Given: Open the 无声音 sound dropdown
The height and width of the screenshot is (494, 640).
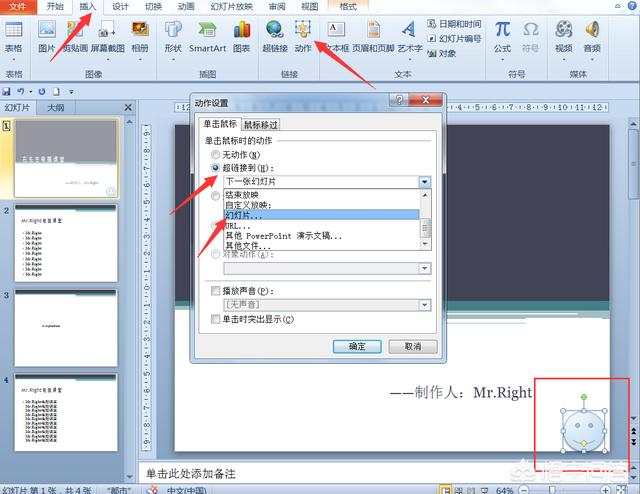Looking at the screenshot, I should [424, 305].
